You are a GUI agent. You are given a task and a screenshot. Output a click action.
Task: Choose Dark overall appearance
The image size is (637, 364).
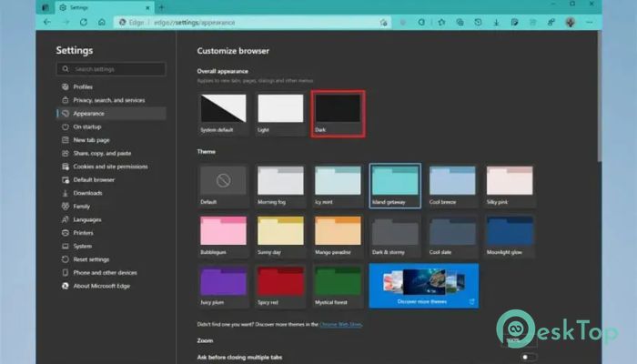click(x=338, y=114)
